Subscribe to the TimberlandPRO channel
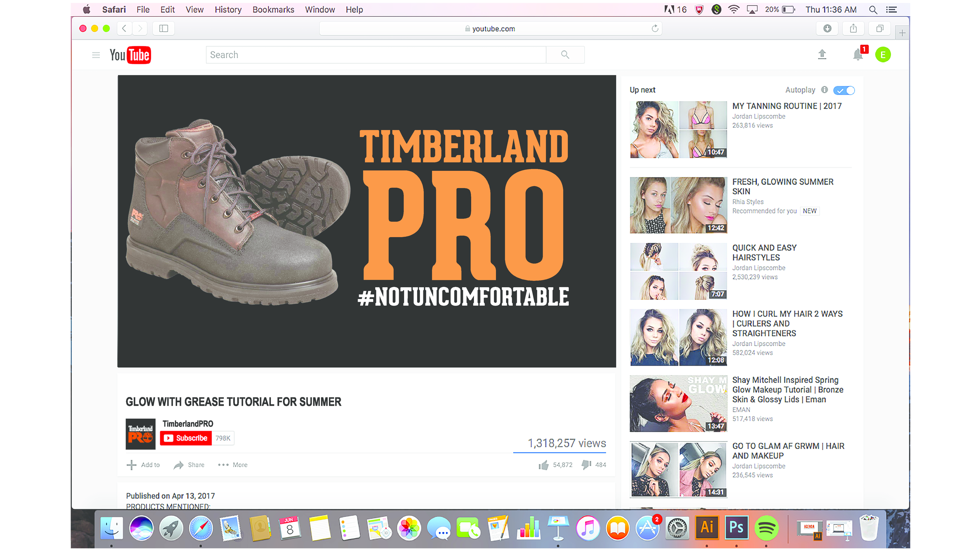980x551 pixels. click(186, 438)
